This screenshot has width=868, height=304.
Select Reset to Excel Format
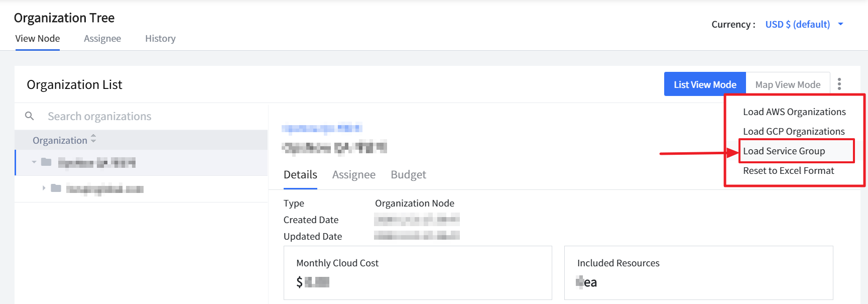coord(788,170)
